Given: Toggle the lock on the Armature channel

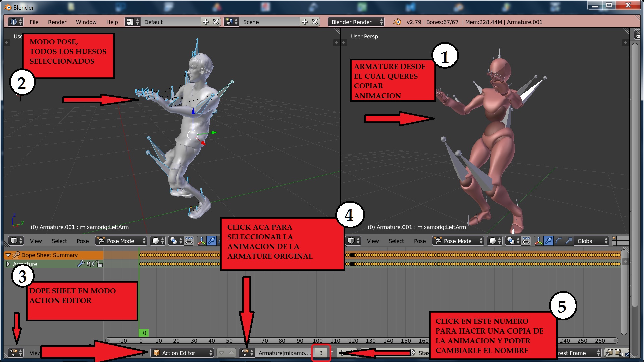Looking at the screenshot, I should (x=99, y=264).
